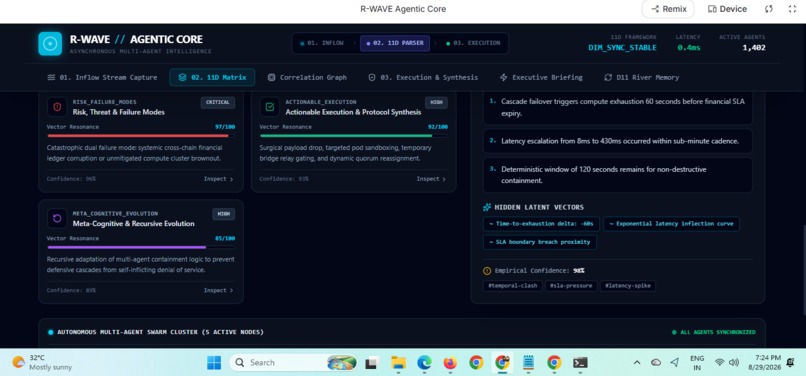Click ALL AGENTS SYNCHRONIZED status

[x=714, y=332]
